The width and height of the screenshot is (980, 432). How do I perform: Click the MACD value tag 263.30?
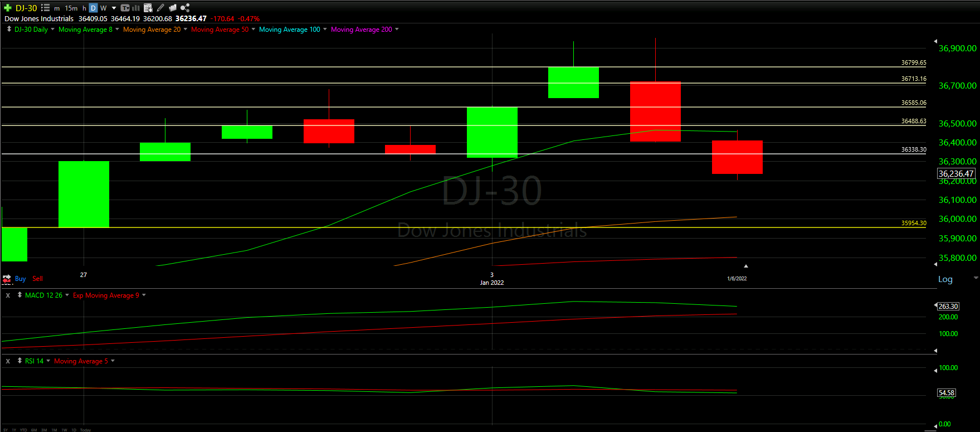948,307
